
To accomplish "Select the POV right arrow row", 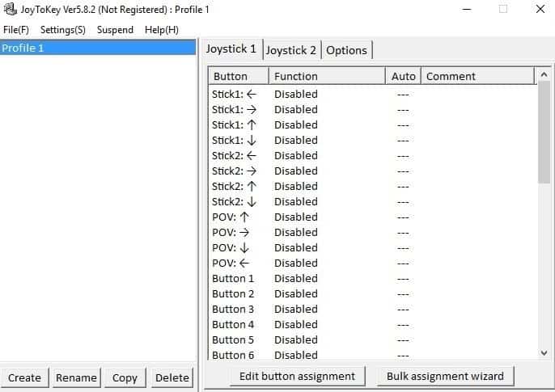I will tap(373, 233).
